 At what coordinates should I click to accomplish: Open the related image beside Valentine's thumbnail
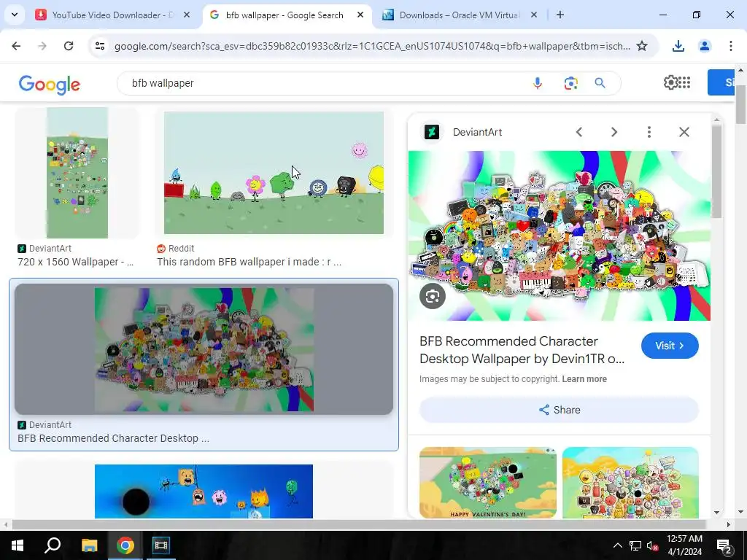pos(630,483)
